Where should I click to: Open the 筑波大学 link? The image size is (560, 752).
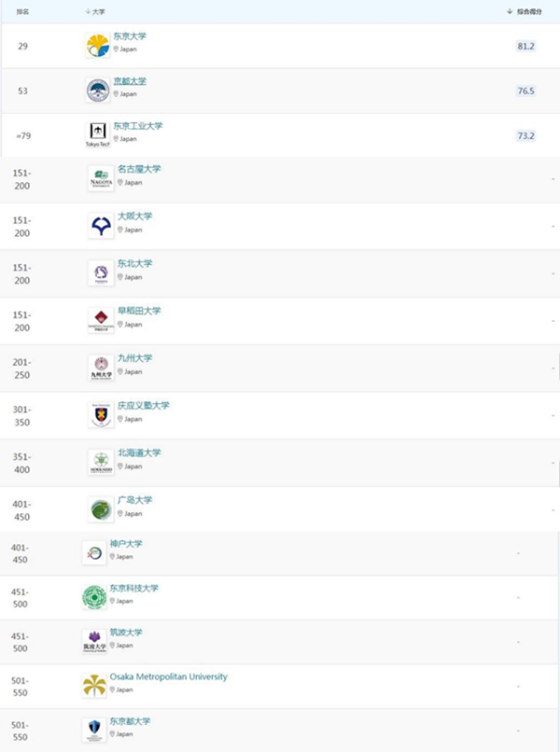(126, 633)
